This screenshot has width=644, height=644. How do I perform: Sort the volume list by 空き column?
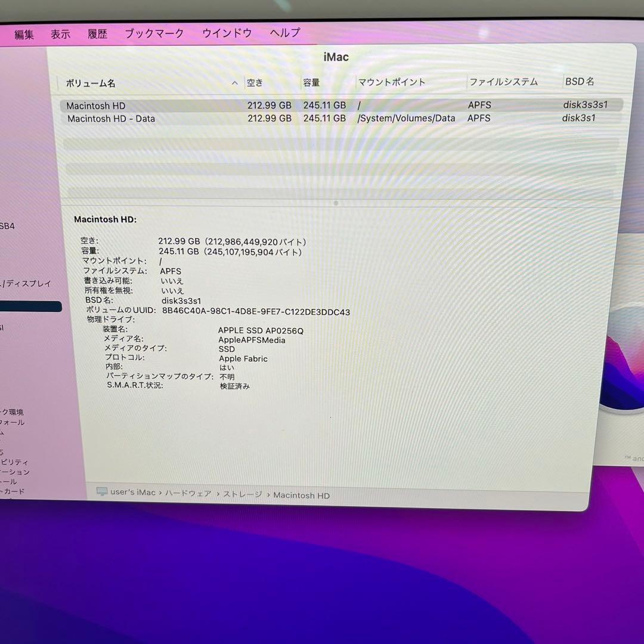254,83
